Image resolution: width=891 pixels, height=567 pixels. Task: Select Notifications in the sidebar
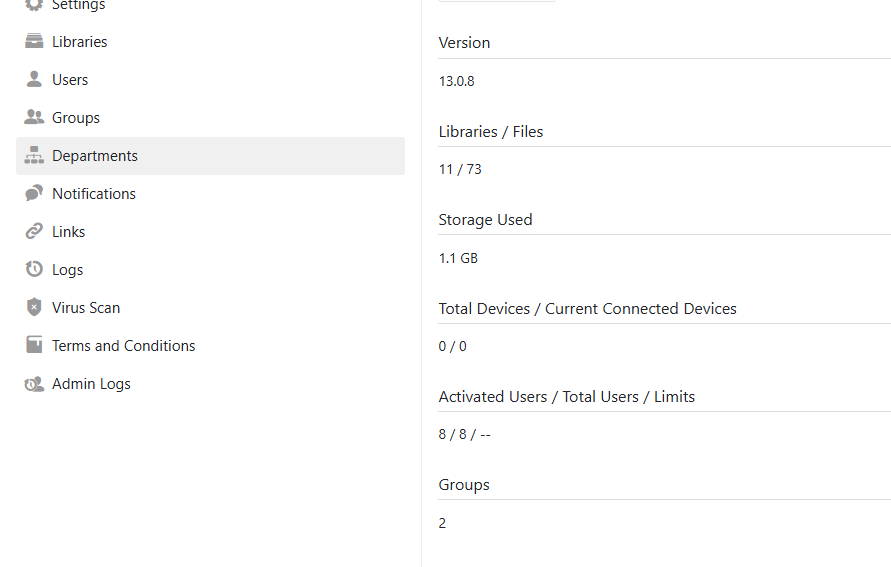210,194
